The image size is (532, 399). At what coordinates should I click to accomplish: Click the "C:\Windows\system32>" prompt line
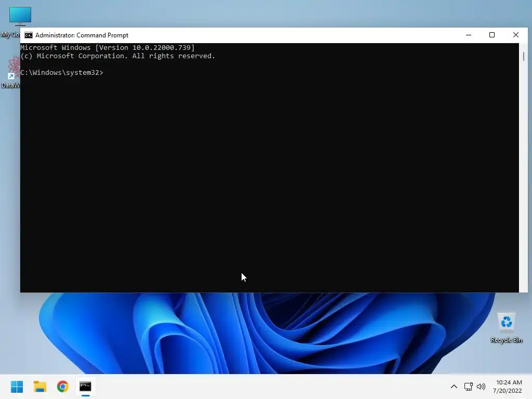pos(61,73)
